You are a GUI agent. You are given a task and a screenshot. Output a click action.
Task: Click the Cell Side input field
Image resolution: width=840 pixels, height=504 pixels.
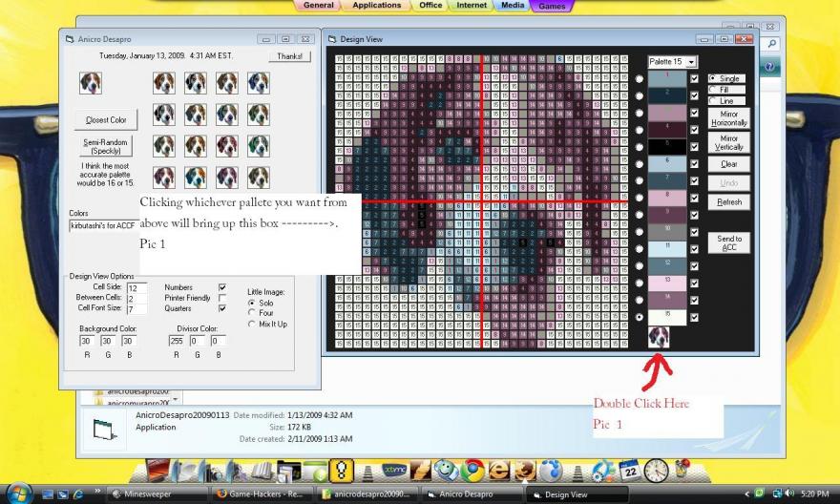tap(136, 288)
